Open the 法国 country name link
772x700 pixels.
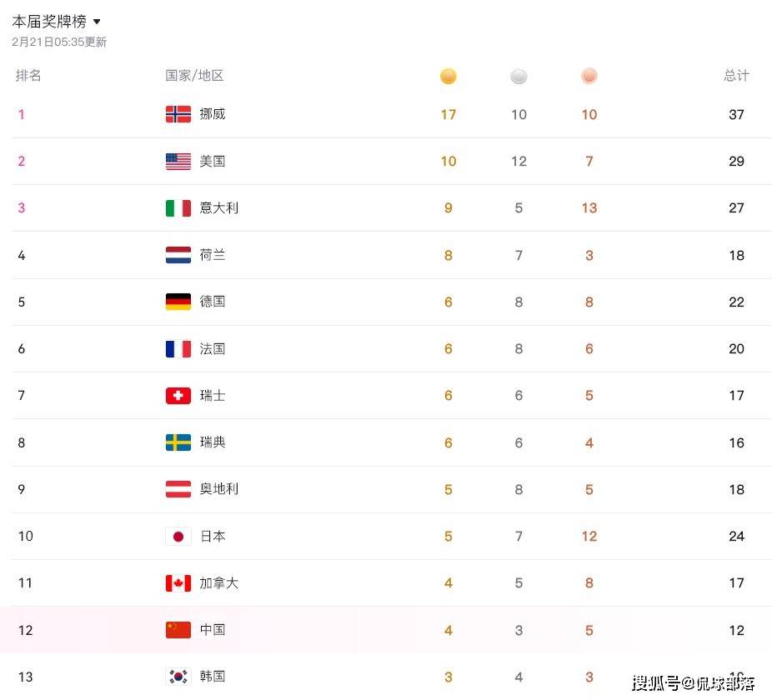click(x=213, y=349)
